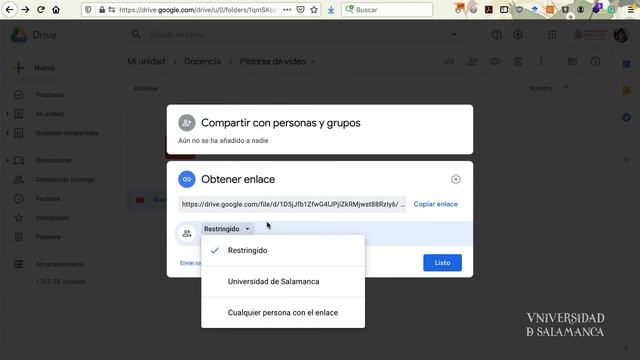Click the add-person icon beside Compartir con personas

187,123
